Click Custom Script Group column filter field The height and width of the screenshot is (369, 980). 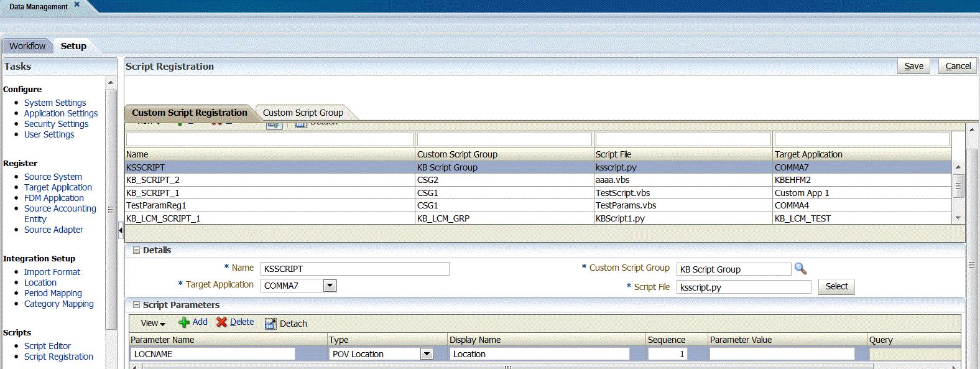point(504,139)
